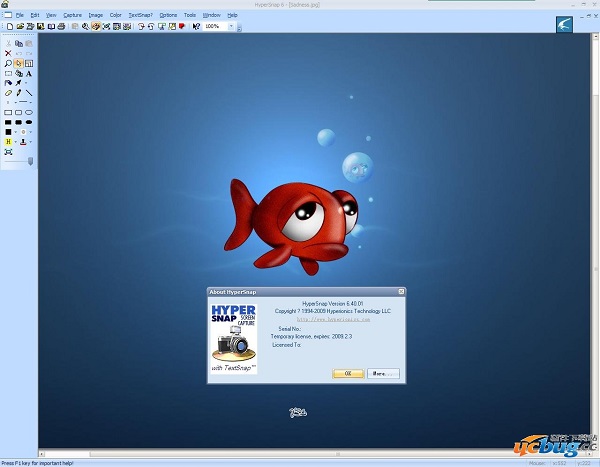Select the hollow rounded rectangle tool
Viewport: 600px width, 467px height.
18,113
